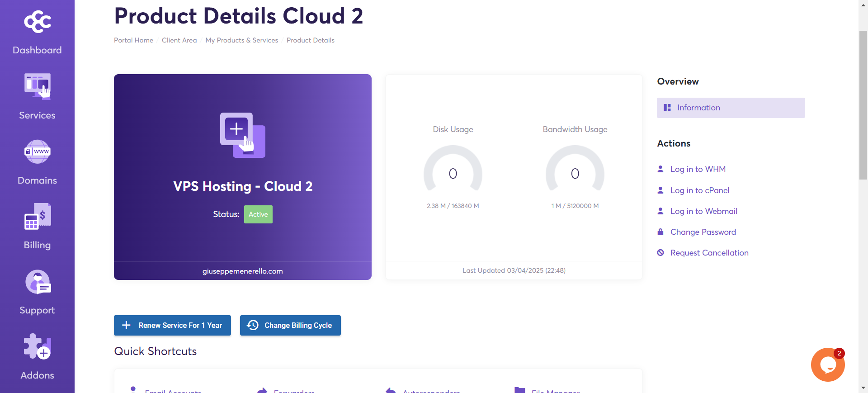Click the VPS Hosting - Cloud 2 heading

click(243, 186)
